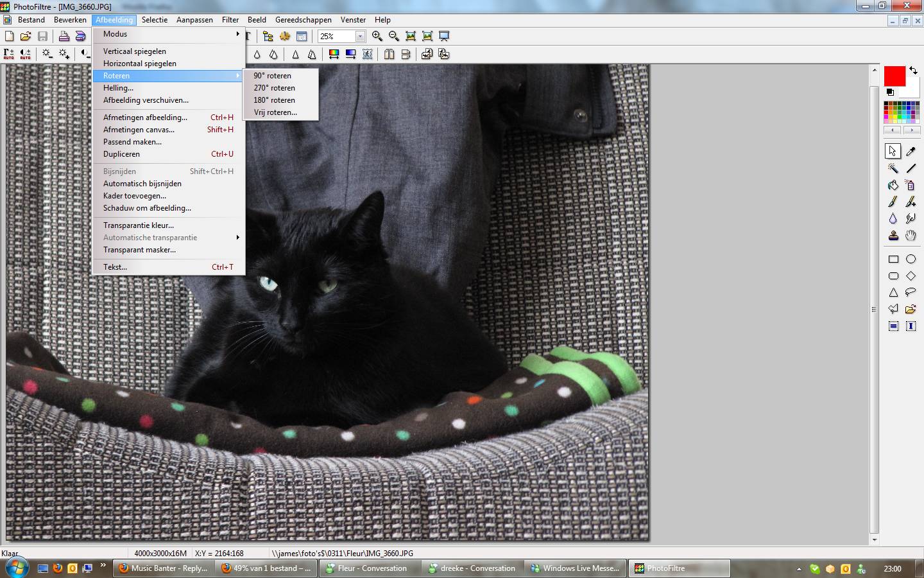The image size is (924, 578).
Task: Select the Selection pointer tool
Action: (x=893, y=151)
